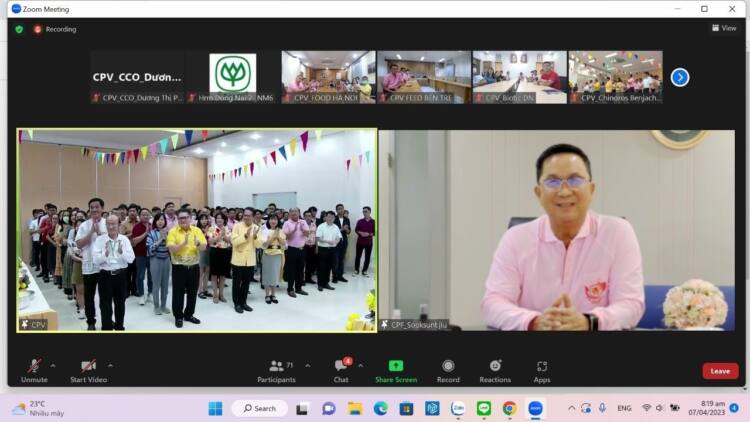Expand audio options arrow beside Unmute
Viewport: 750px width, 422px height.
coord(53,365)
